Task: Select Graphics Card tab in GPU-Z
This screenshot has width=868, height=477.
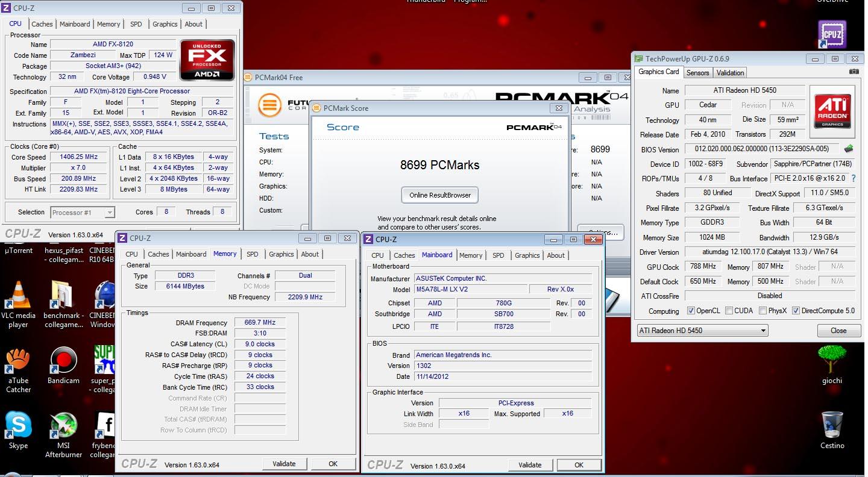Action: coord(659,72)
